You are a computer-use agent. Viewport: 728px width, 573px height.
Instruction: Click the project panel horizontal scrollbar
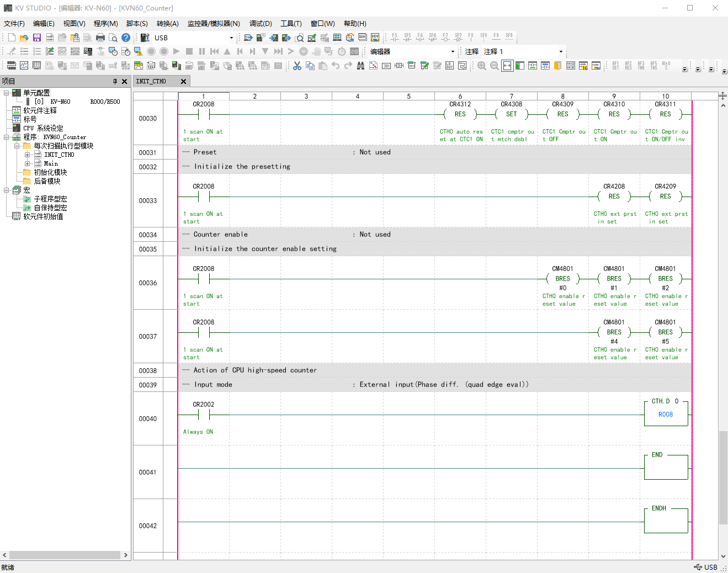65,555
